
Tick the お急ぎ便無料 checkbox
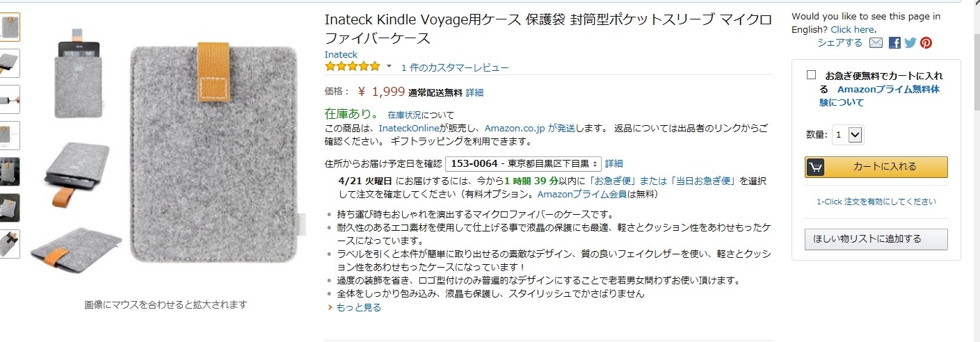point(811,75)
